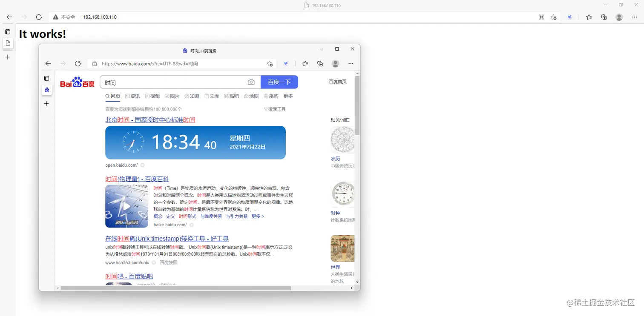Click the vertical scrollbar of the Baidu page
This screenshot has width=644, height=316.
tap(357, 105)
